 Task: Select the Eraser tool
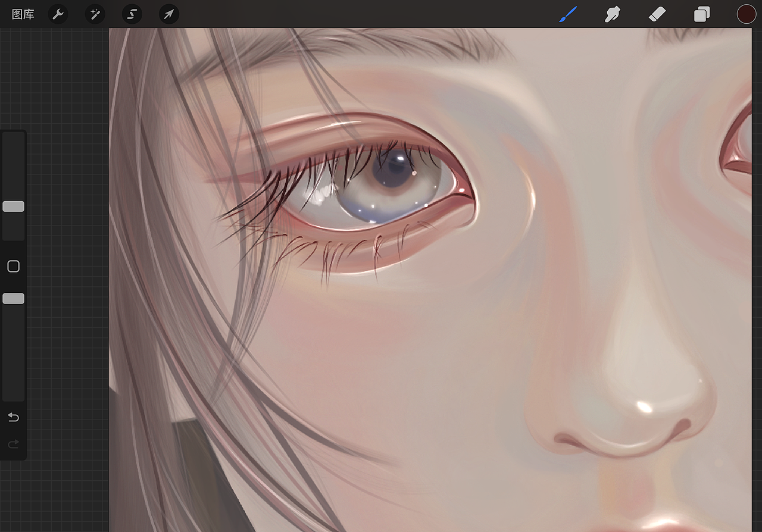tap(657, 14)
